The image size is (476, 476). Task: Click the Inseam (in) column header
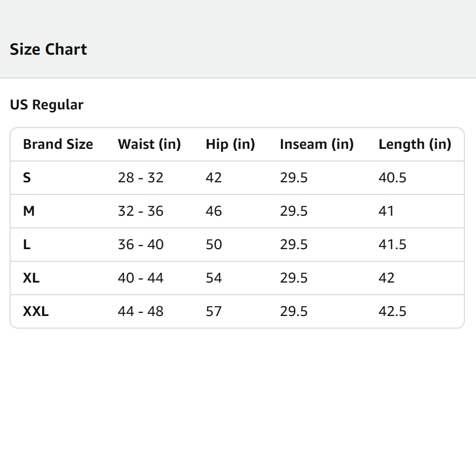click(316, 144)
